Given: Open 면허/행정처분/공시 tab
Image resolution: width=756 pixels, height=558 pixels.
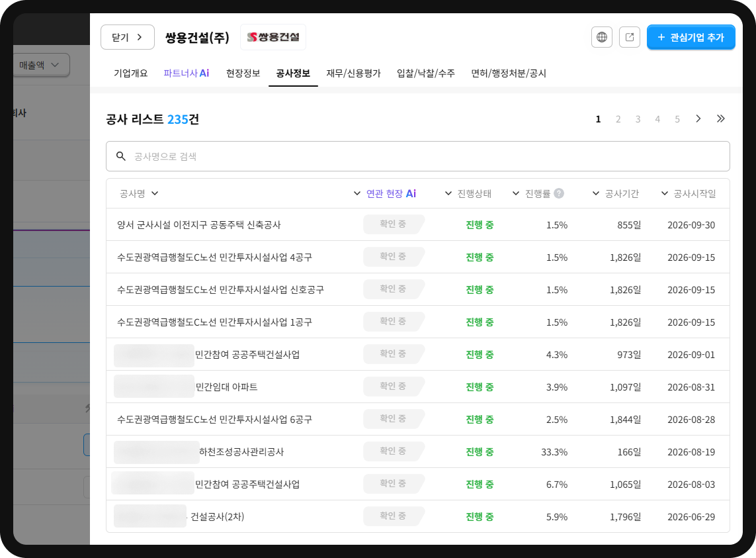Looking at the screenshot, I should pos(509,73).
